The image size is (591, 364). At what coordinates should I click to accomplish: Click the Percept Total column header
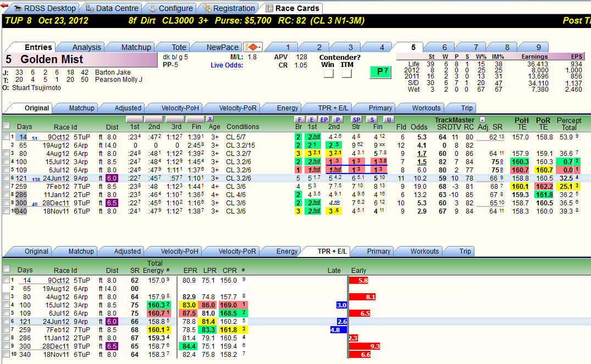[x=569, y=124]
